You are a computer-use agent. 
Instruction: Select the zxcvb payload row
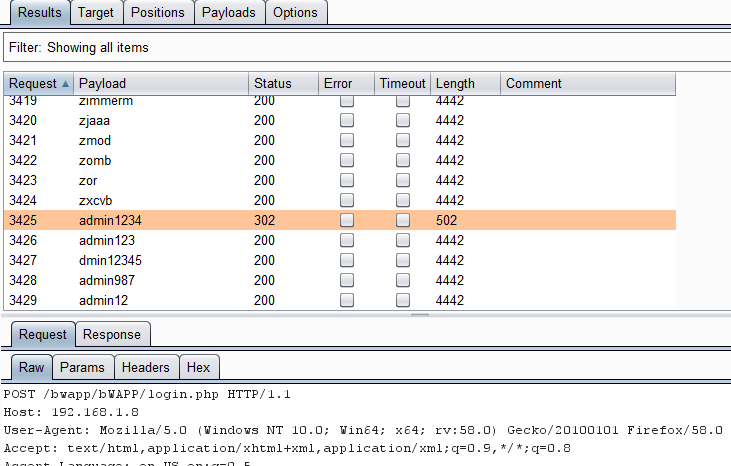[340, 200]
